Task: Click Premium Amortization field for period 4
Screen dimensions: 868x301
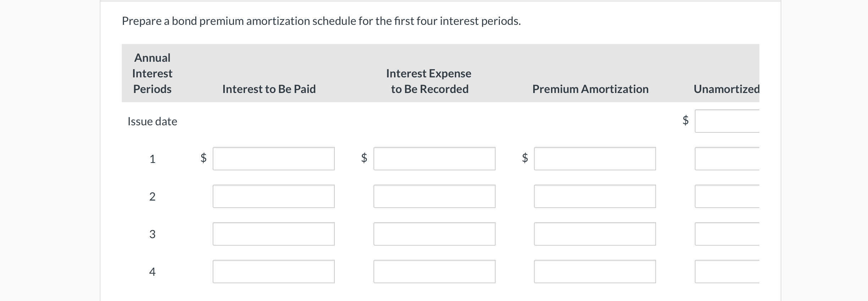Action: (595, 272)
